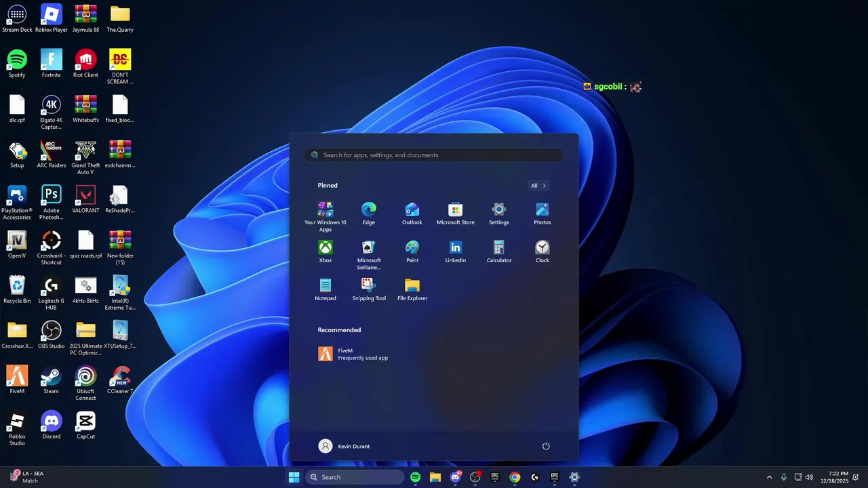This screenshot has height=488, width=868.
Task: Select the CapCut desktop icon
Action: click(85, 425)
